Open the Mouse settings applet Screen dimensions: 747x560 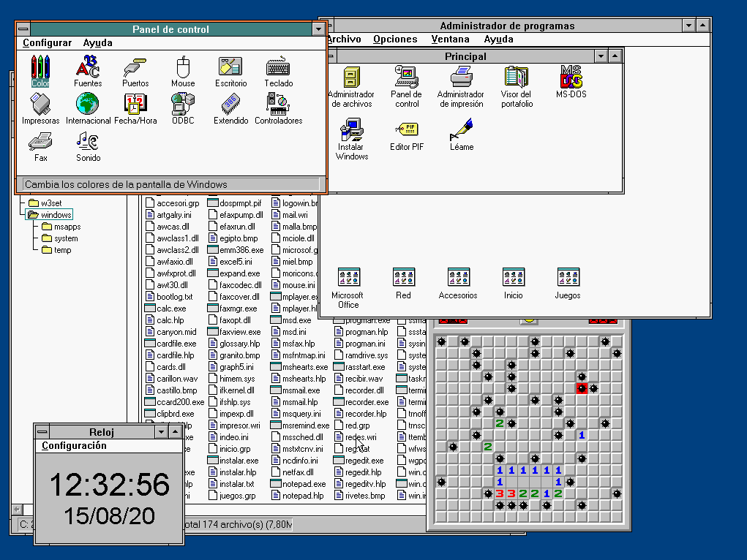coord(182,70)
